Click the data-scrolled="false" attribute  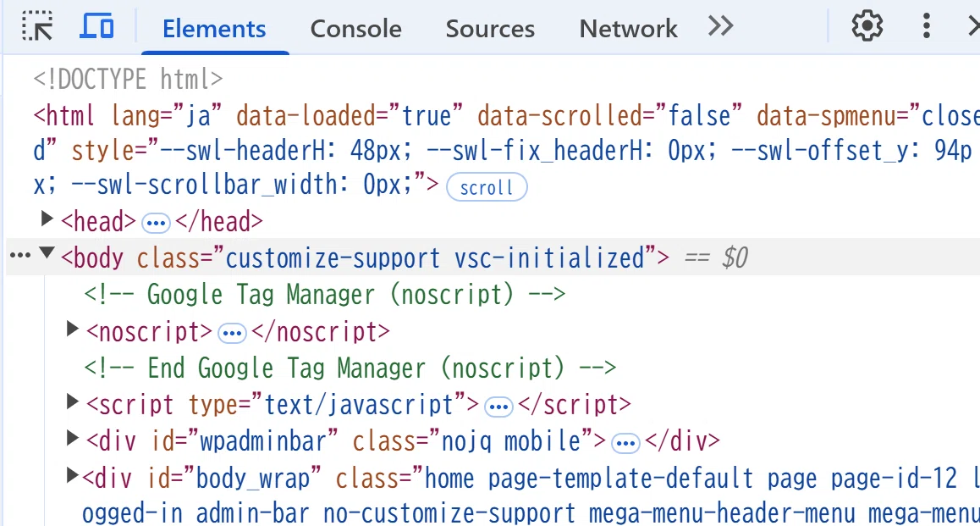(x=610, y=116)
